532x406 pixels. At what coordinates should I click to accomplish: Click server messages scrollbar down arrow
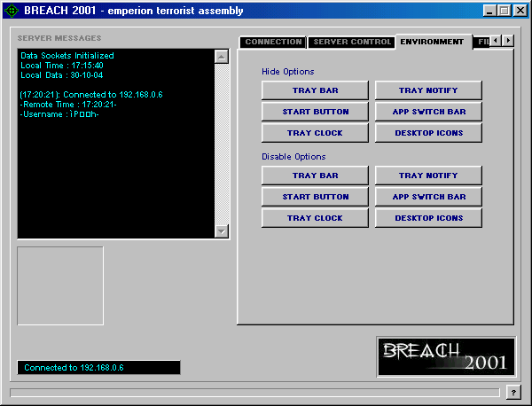(222, 231)
